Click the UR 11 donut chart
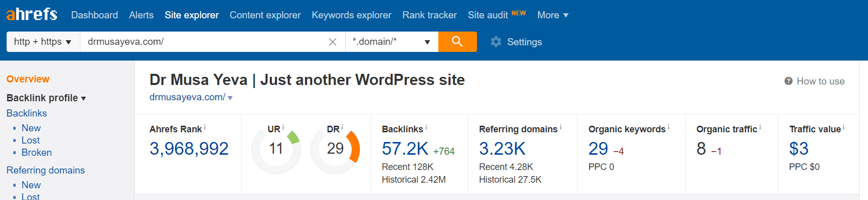868x200 pixels. [x=276, y=149]
